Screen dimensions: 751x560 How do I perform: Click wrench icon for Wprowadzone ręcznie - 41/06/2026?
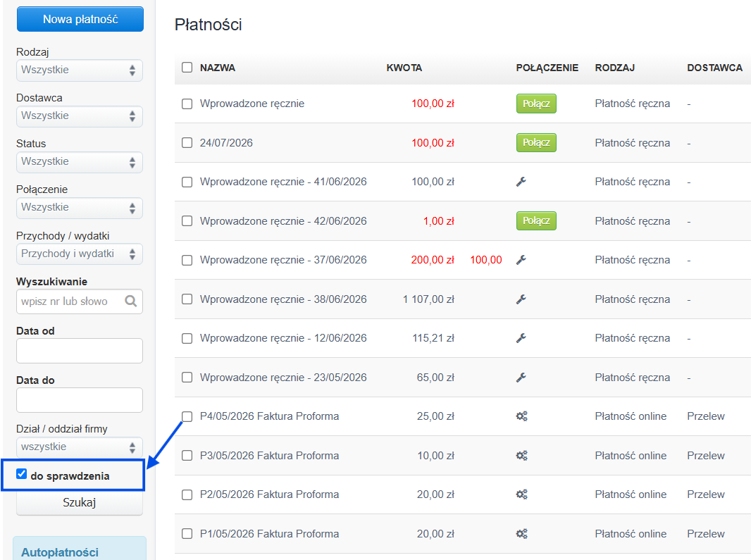521,182
